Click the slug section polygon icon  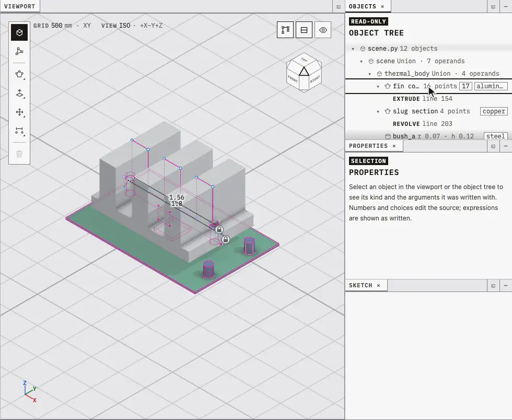(x=388, y=111)
